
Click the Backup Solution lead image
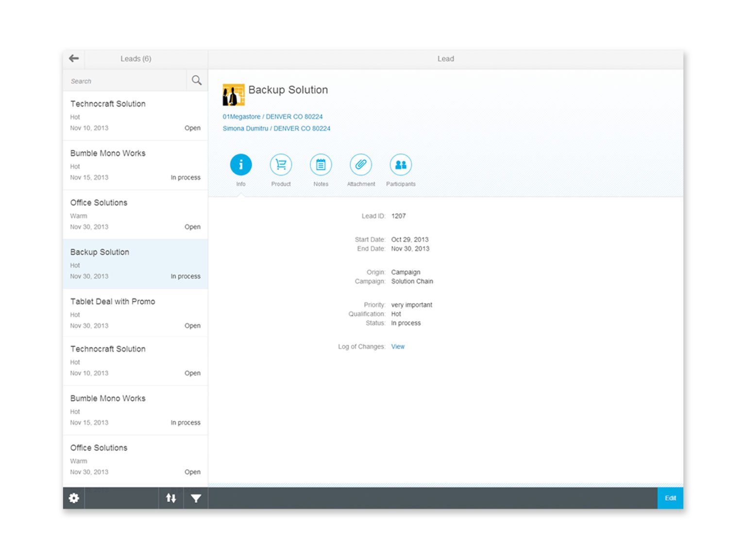[x=233, y=95]
